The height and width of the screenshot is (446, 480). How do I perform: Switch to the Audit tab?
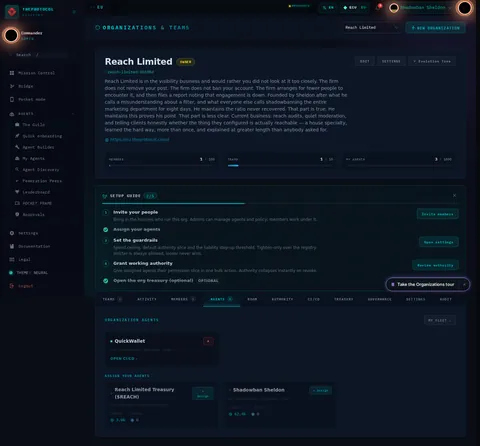(x=445, y=299)
